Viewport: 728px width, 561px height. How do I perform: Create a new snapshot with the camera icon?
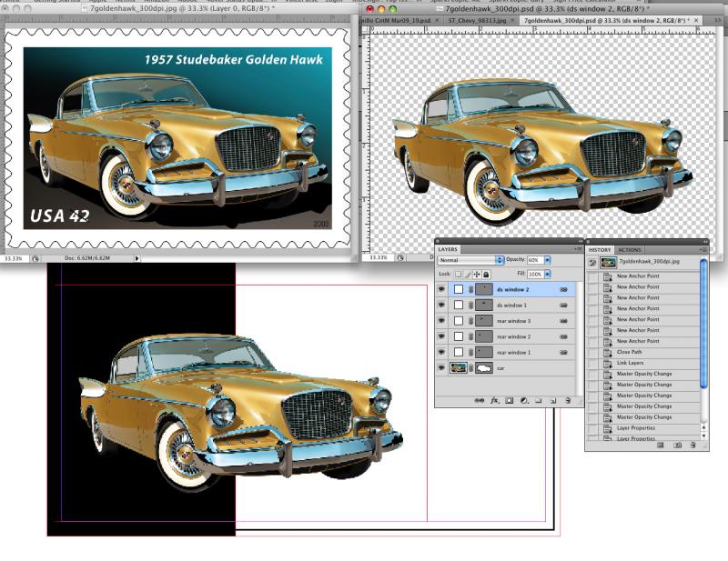pyautogui.click(x=677, y=446)
